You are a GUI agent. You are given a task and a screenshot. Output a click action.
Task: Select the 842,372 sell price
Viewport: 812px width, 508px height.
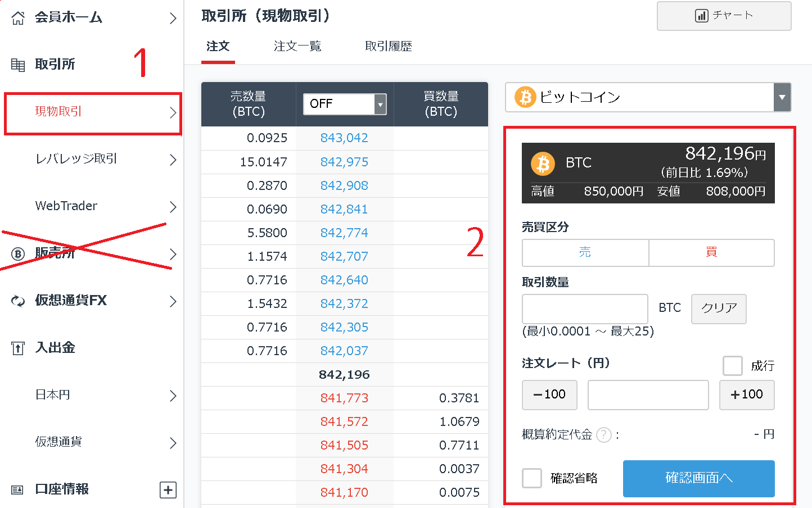coord(344,304)
